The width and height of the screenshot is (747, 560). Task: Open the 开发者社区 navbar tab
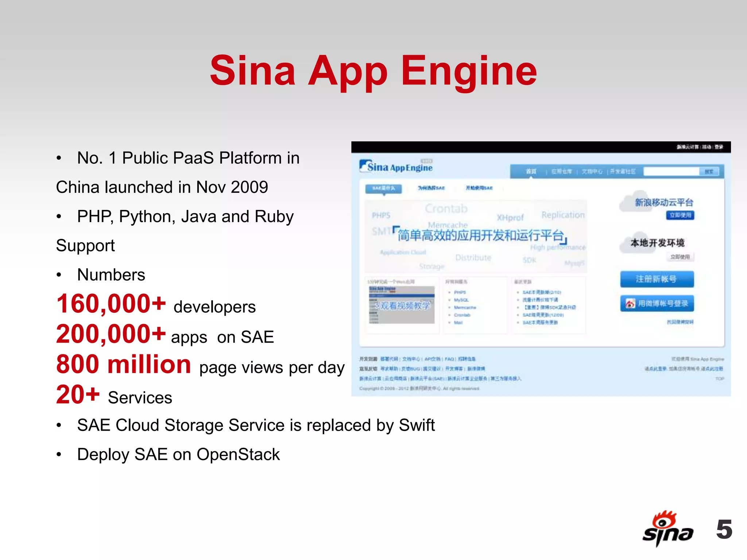(623, 171)
